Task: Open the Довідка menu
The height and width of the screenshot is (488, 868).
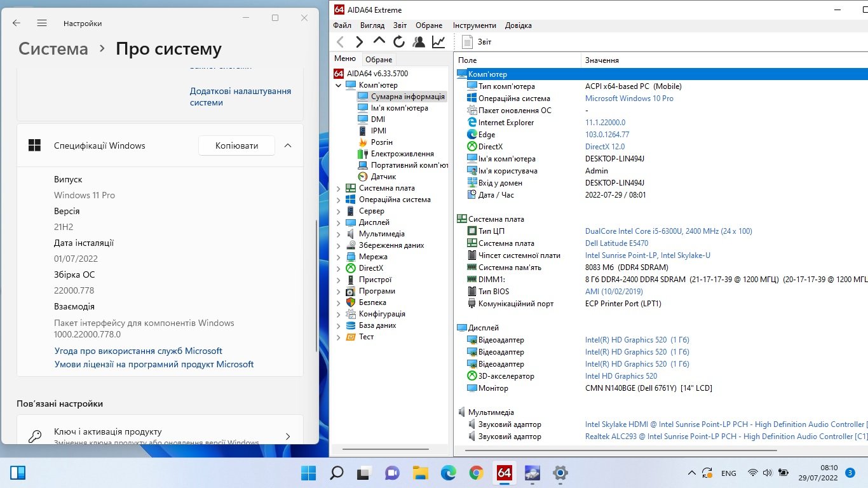Action: pos(519,25)
